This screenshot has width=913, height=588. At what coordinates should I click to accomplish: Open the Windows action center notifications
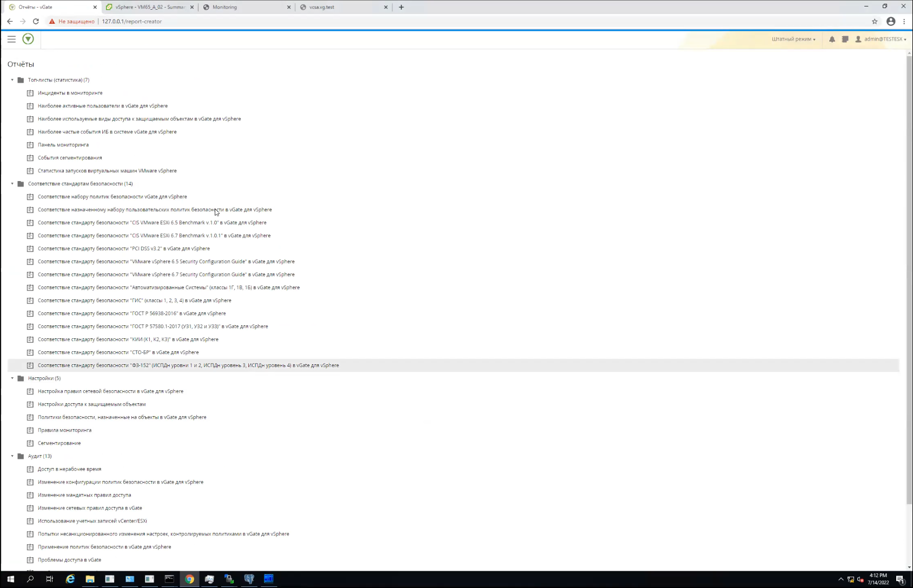[900, 579]
